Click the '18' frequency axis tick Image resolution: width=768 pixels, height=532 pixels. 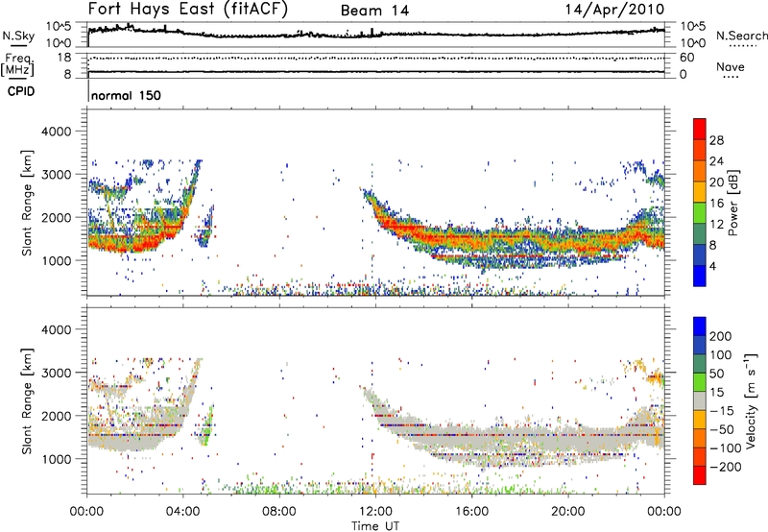pos(63,58)
